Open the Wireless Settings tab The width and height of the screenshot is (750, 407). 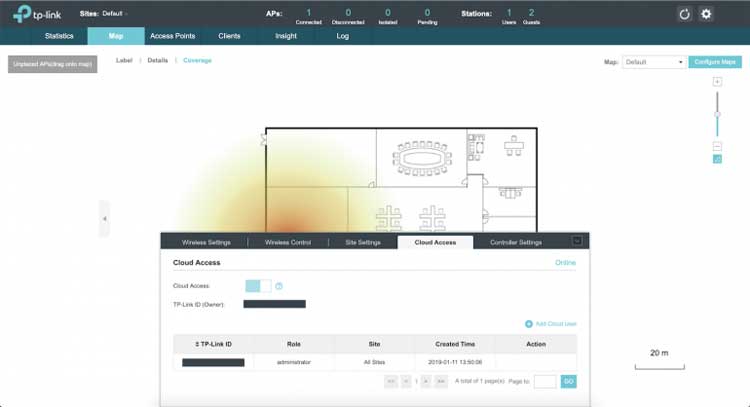point(206,242)
